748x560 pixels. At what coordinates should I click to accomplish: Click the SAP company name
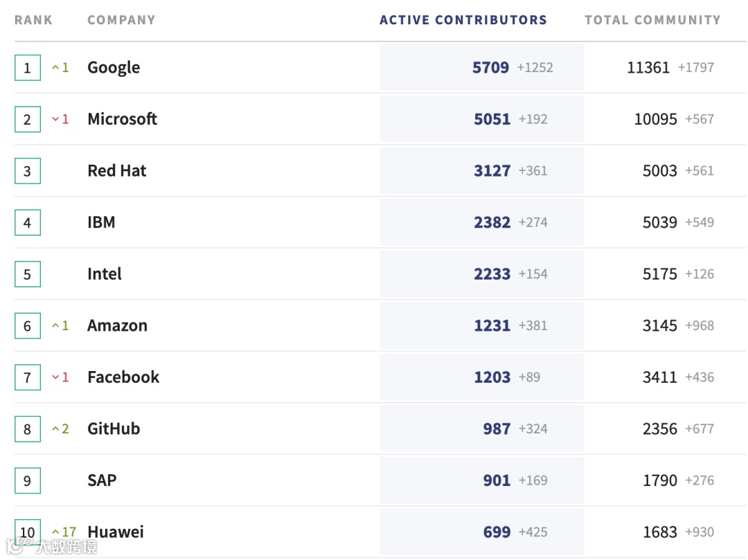tap(102, 480)
